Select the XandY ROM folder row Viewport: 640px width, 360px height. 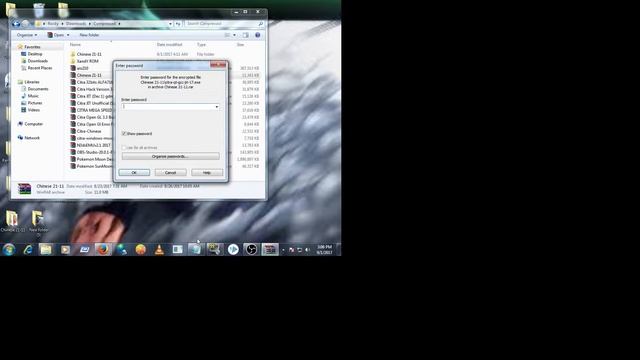165,61
